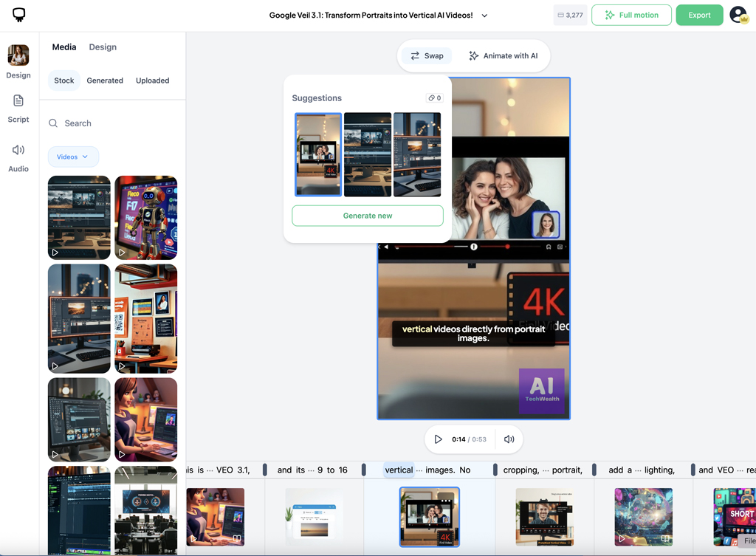Select the Uploaded media filter

pyautogui.click(x=152, y=80)
